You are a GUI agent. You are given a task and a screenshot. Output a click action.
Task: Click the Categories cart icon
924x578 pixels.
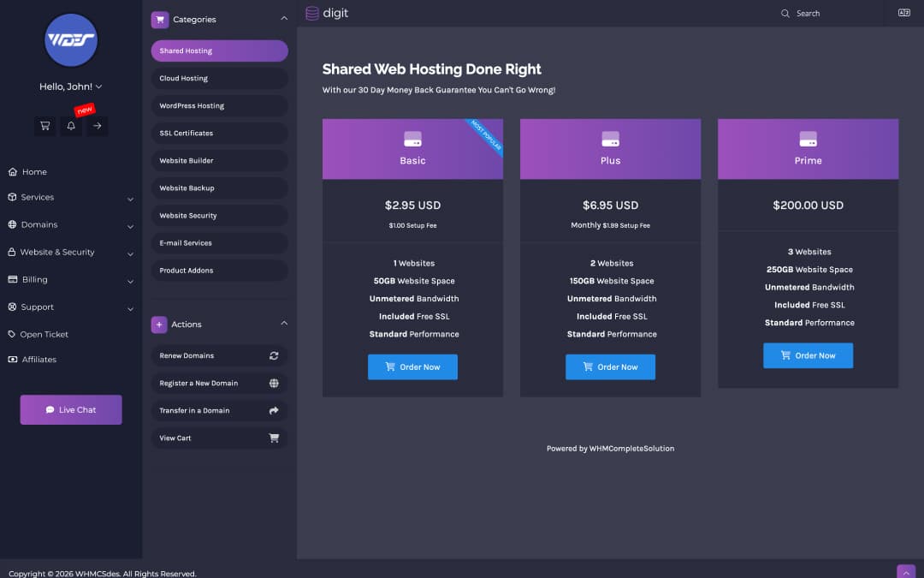[x=160, y=20]
